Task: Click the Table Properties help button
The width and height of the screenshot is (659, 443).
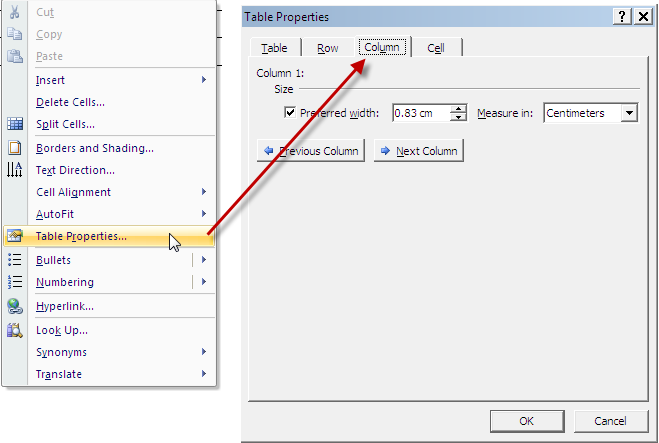Action: click(x=620, y=17)
